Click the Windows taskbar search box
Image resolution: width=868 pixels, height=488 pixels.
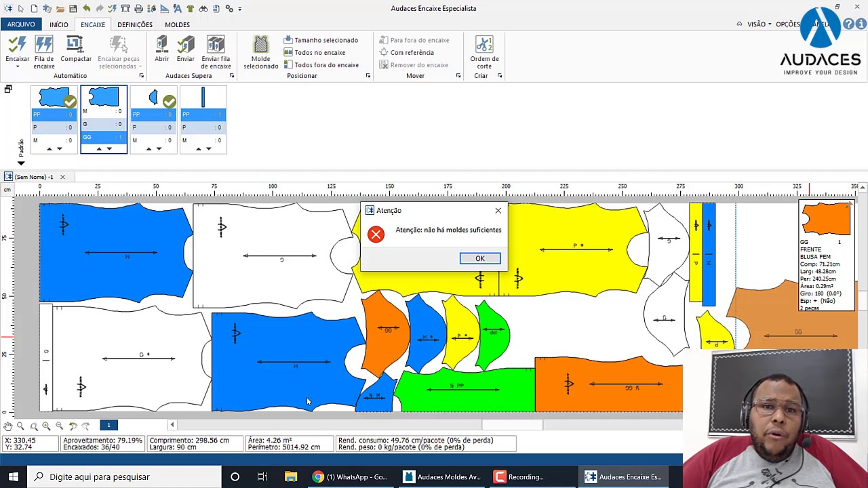pos(123,476)
